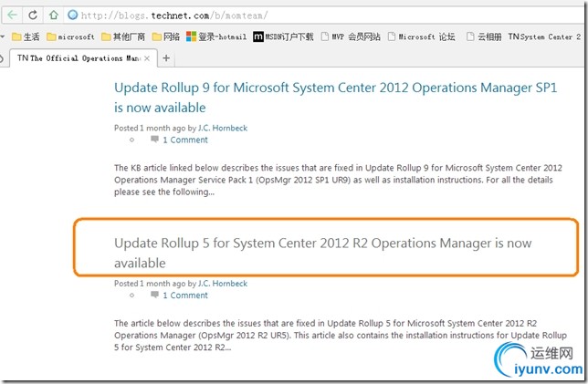
Task: Open the MVP 会员网站 bookmark
Action: click(351, 36)
